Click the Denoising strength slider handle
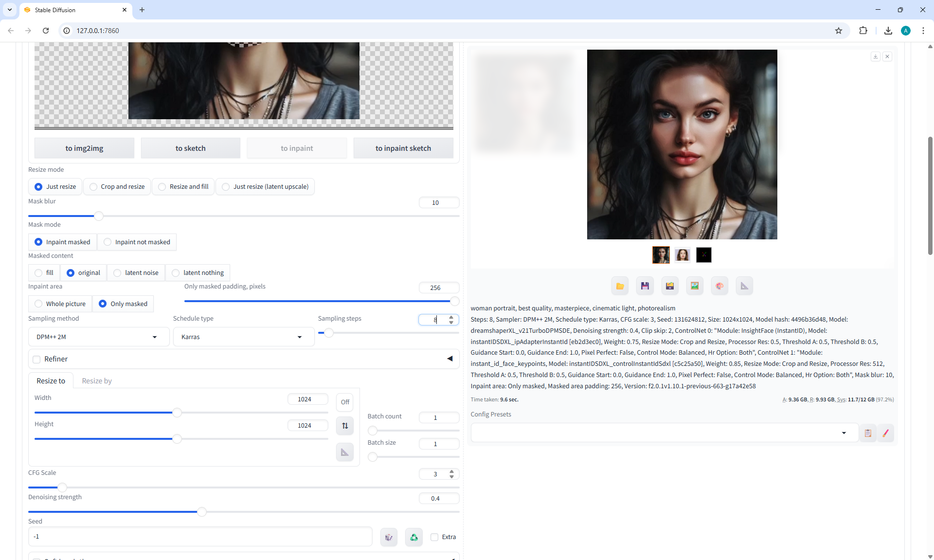Viewport: 934px width, 560px height. click(x=201, y=512)
